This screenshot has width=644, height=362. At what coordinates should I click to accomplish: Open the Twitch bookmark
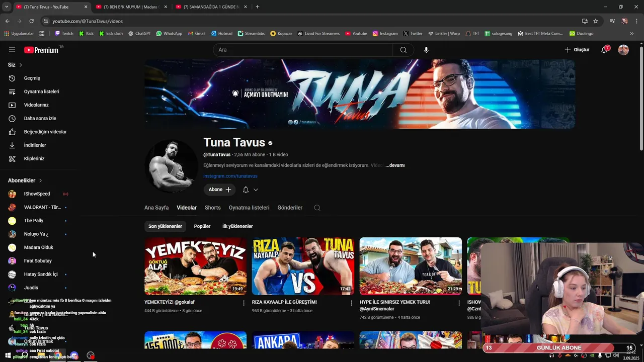tap(64, 33)
